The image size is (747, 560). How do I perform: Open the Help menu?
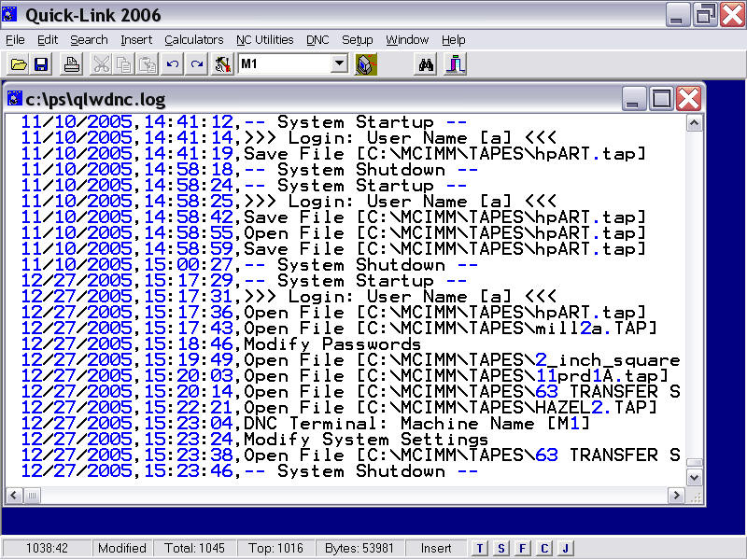point(454,40)
